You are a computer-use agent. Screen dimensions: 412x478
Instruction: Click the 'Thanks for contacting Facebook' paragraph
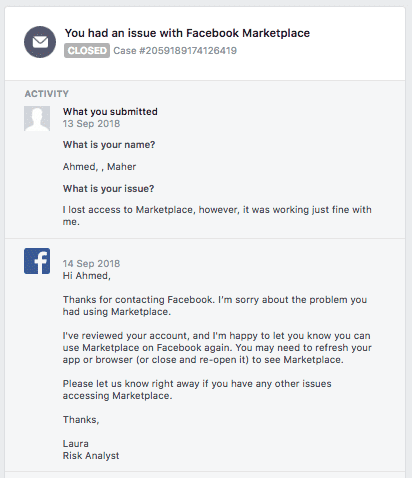pos(215,306)
